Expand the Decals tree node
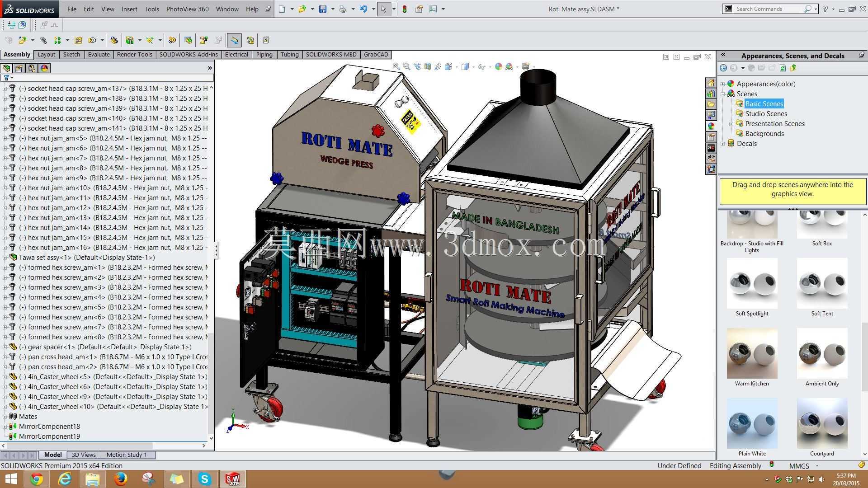The height and width of the screenshot is (488, 868). (722, 144)
